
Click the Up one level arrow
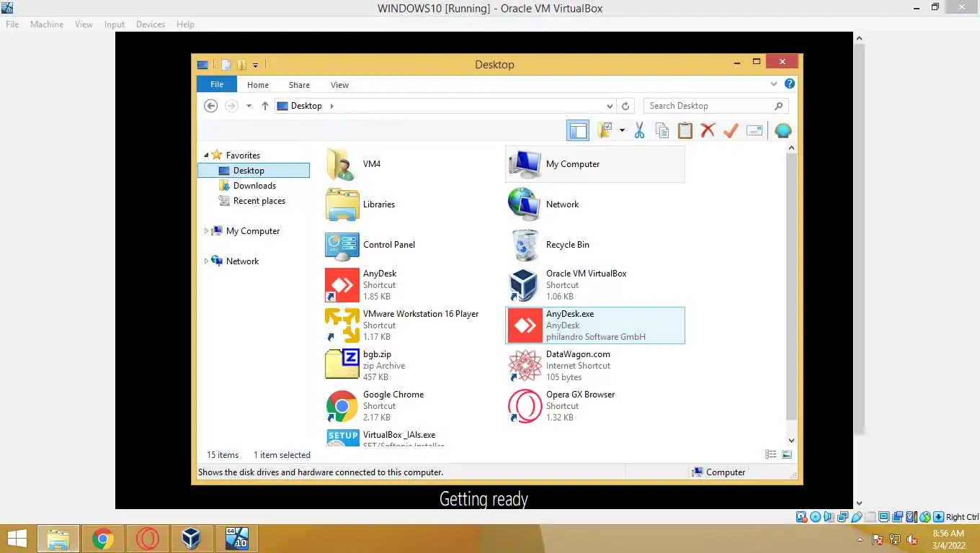[264, 106]
